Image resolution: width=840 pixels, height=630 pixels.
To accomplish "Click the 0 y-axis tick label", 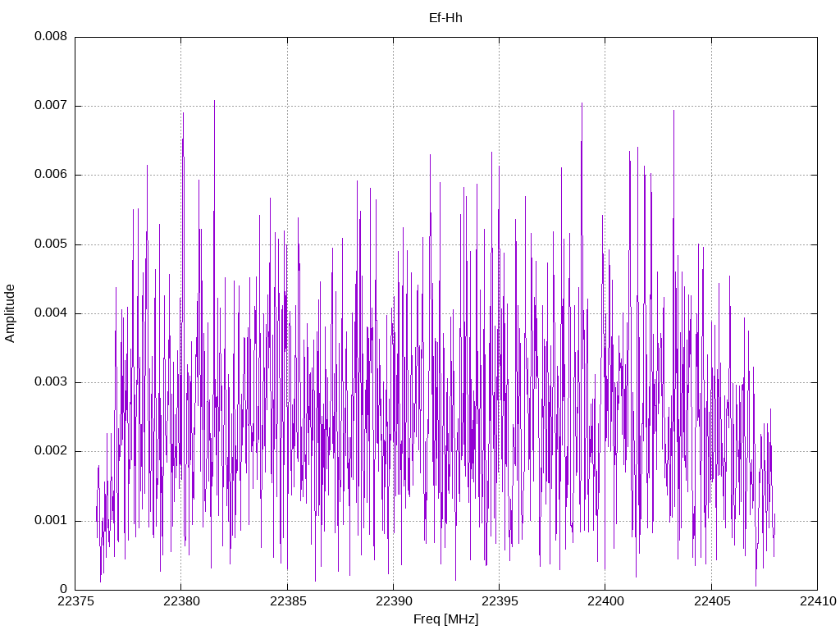I will click(64, 589).
